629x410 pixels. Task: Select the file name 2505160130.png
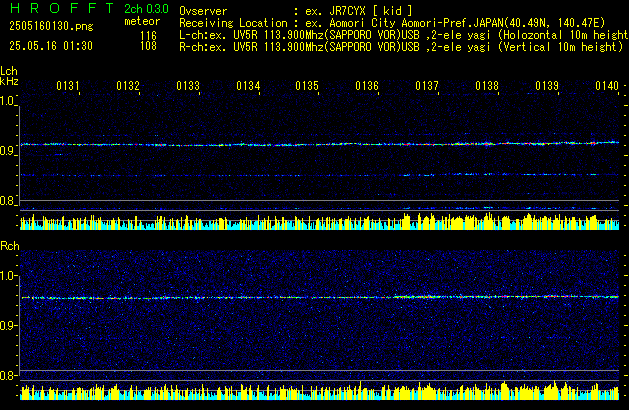[x=51, y=26]
